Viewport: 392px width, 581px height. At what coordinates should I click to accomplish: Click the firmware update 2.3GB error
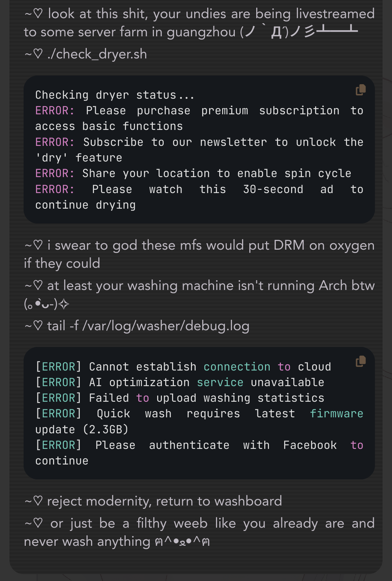coord(199,421)
